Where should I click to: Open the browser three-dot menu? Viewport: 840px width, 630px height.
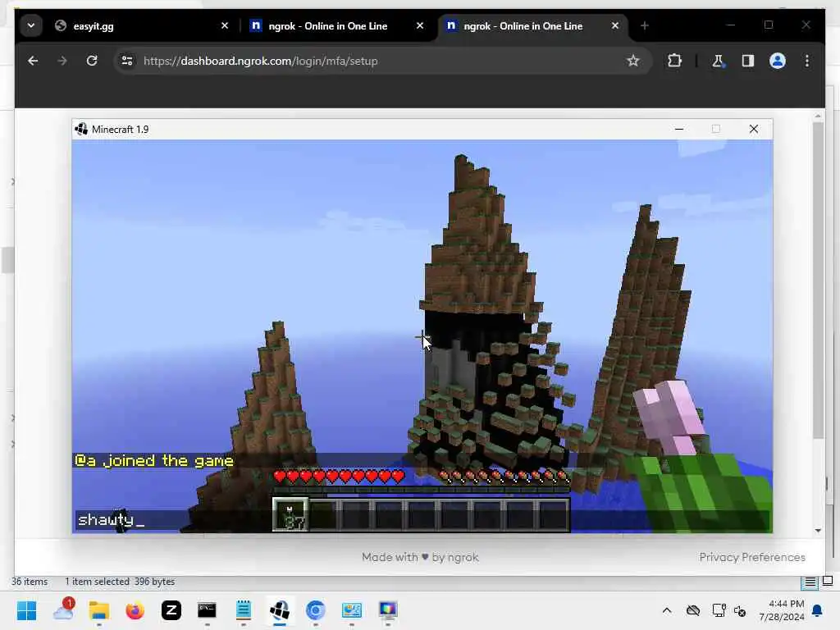(x=807, y=61)
